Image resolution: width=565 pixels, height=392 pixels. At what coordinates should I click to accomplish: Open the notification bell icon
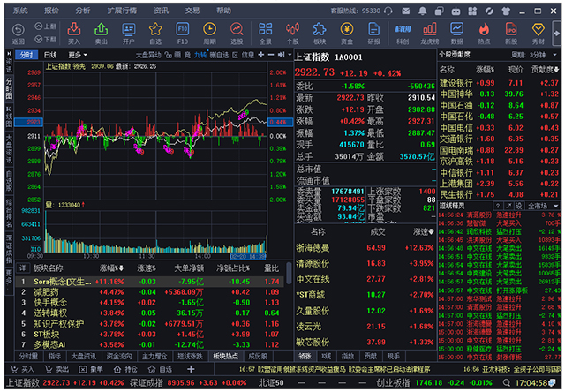coord(422,11)
